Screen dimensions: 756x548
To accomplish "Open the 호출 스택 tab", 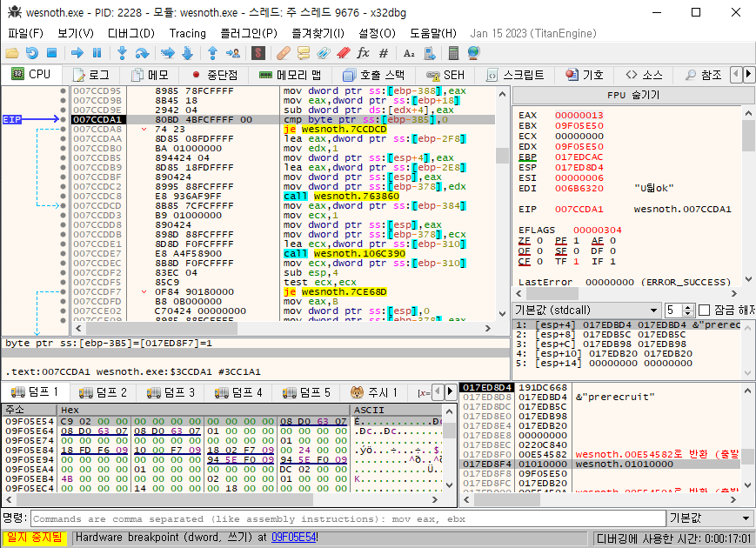I will coord(373,75).
